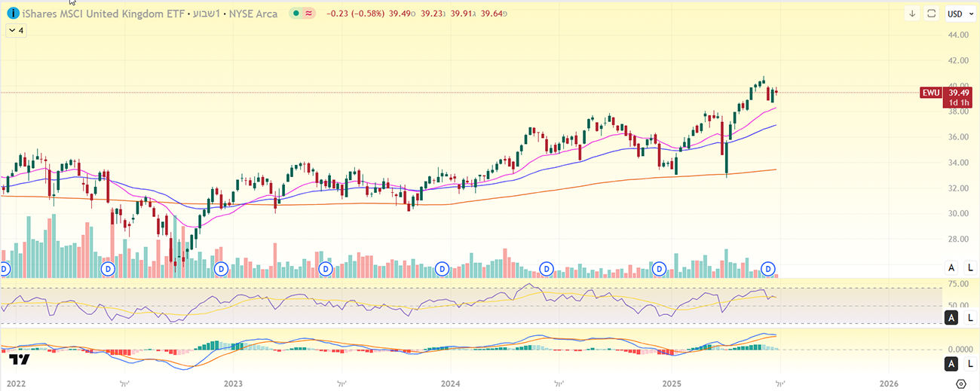This screenshot has width=980, height=391.
Task: Click the 2023 label on the time axis
Action: click(233, 383)
